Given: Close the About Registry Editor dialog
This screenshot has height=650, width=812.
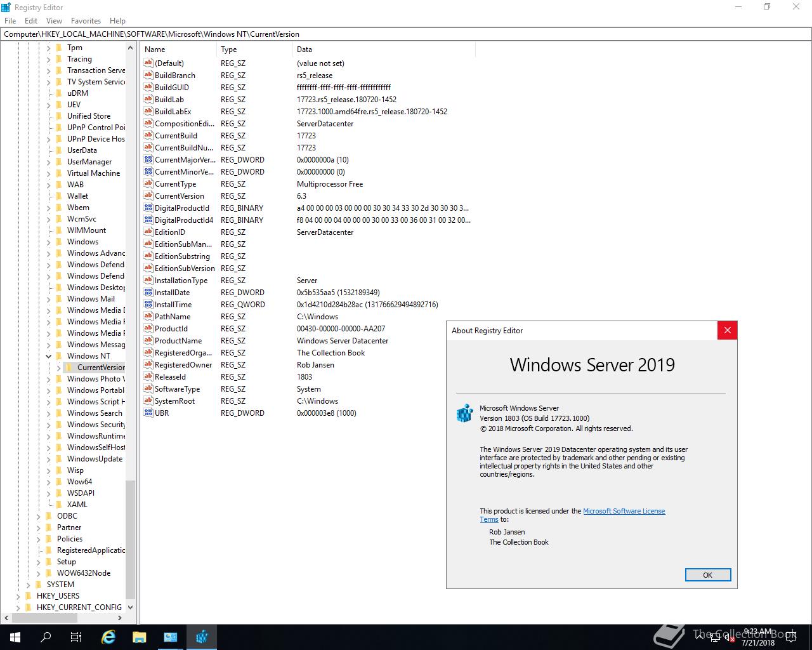Looking at the screenshot, I should (727, 330).
